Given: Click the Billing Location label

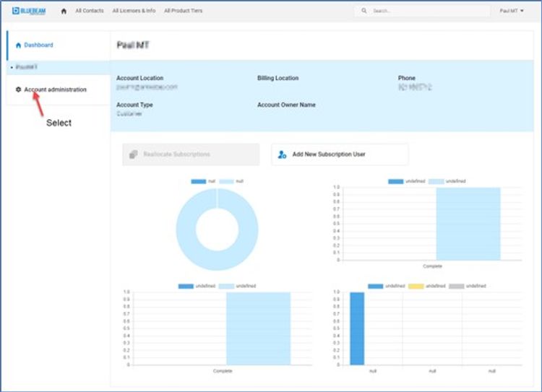Looking at the screenshot, I should click(278, 78).
